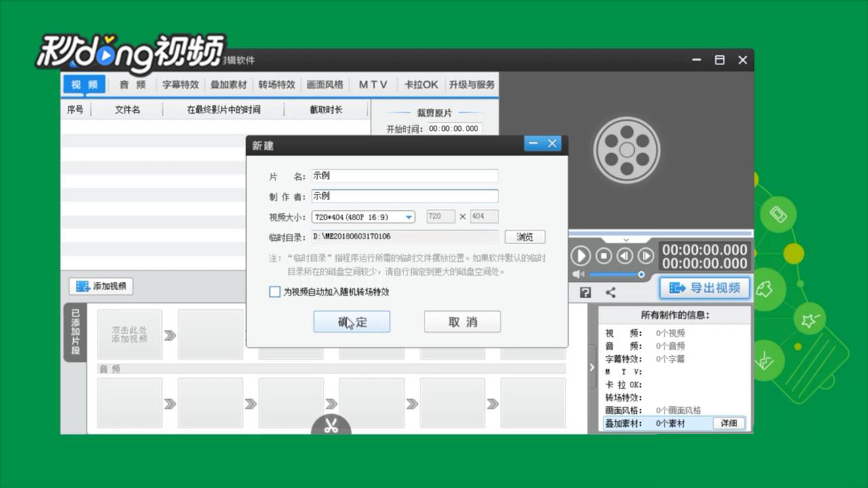Play the preview video
Screen dimensions: 868x488
(580, 256)
